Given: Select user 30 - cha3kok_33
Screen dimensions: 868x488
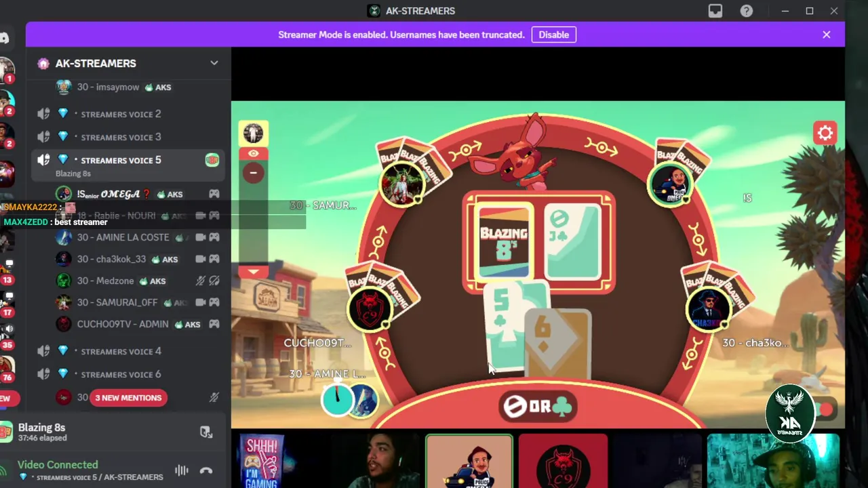Looking at the screenshot, I should 111,259.
